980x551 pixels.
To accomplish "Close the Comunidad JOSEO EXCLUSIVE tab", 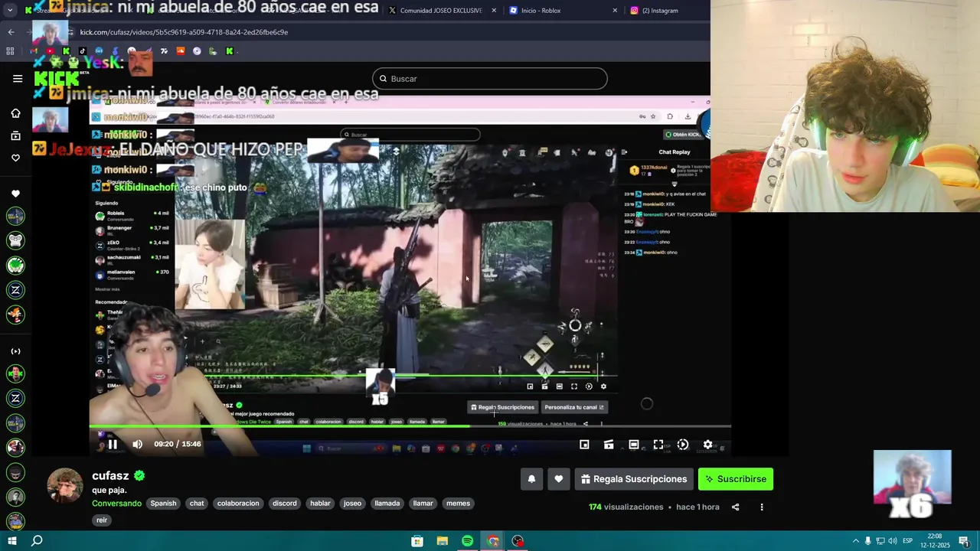I will coord(494,11).
